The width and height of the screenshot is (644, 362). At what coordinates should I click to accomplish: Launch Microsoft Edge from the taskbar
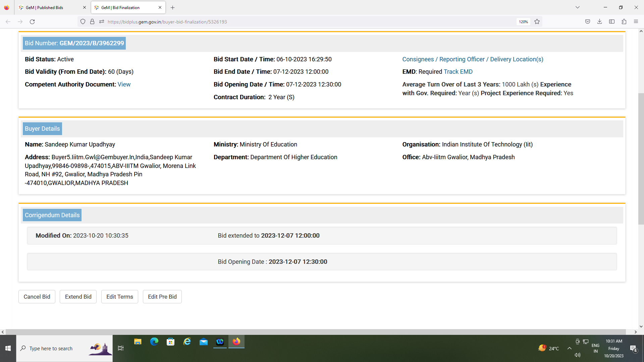154,342
